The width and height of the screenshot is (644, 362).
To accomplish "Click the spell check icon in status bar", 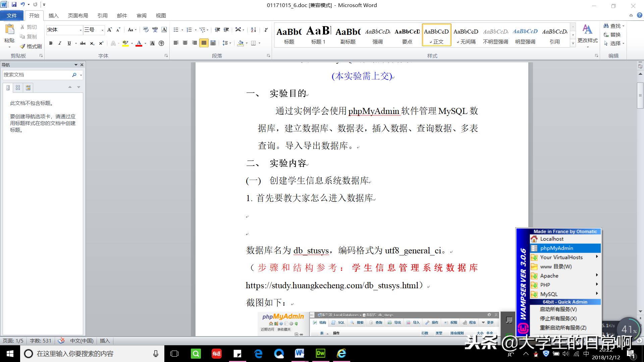I will 61,341.
